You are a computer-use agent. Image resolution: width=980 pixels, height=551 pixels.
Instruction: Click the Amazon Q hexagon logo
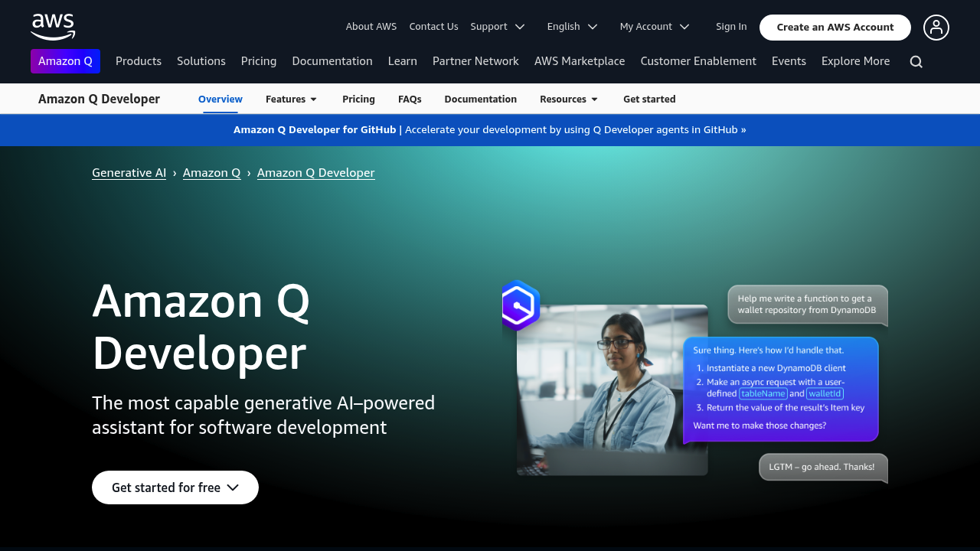tap(520, 305)
